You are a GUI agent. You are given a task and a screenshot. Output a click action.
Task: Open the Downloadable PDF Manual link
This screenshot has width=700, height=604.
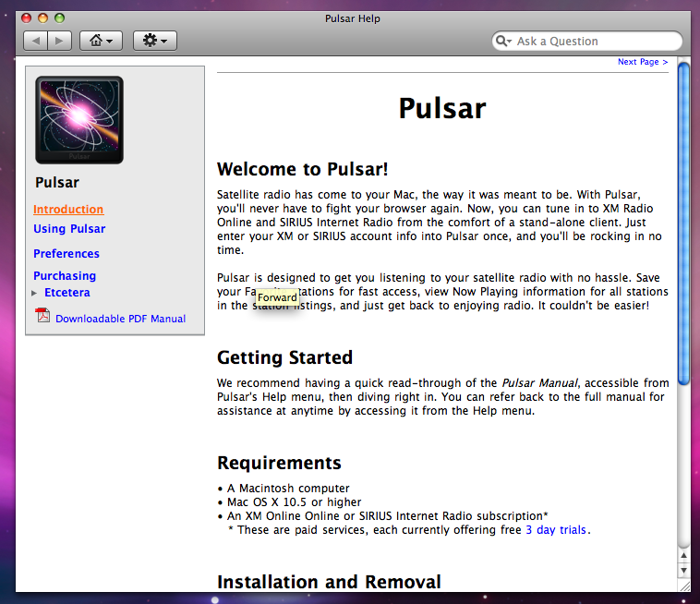point(121,319)
